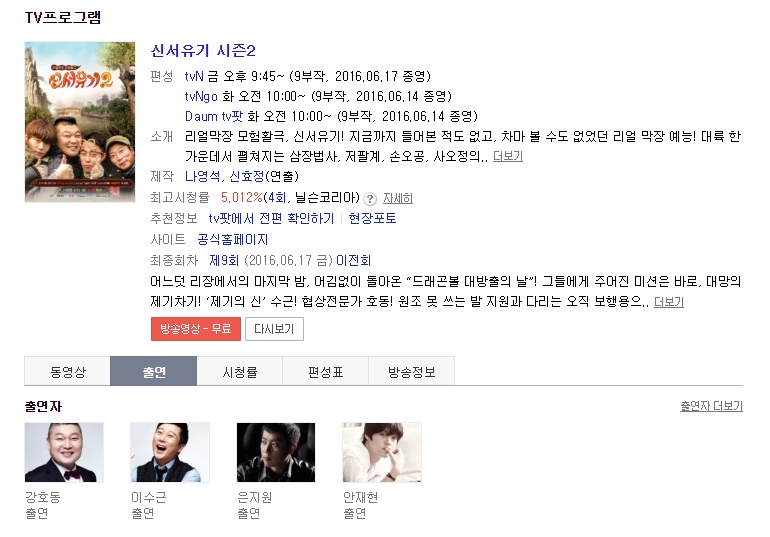Expand the final episode summary 더보기
The width and height of the screenshot is (770, 537).
(669, 302)
